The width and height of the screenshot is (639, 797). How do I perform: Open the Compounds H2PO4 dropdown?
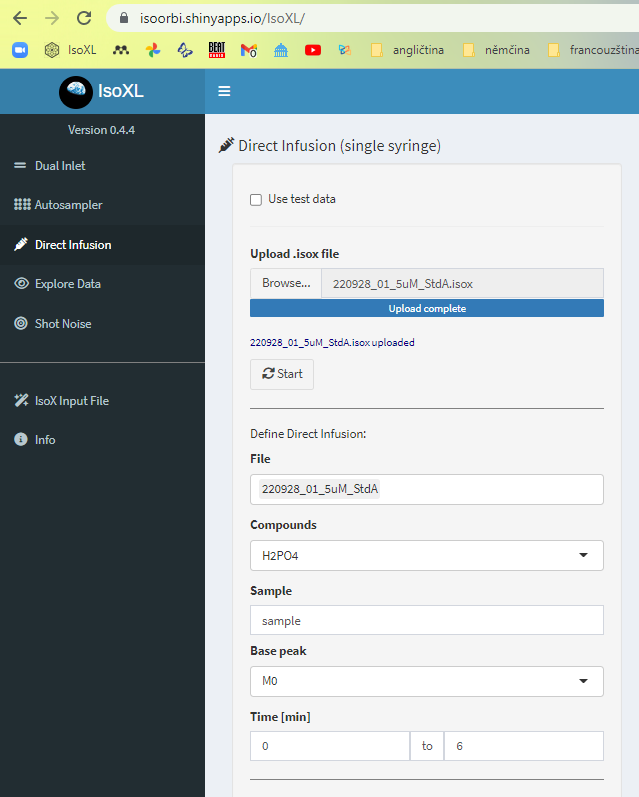(427, 556)
